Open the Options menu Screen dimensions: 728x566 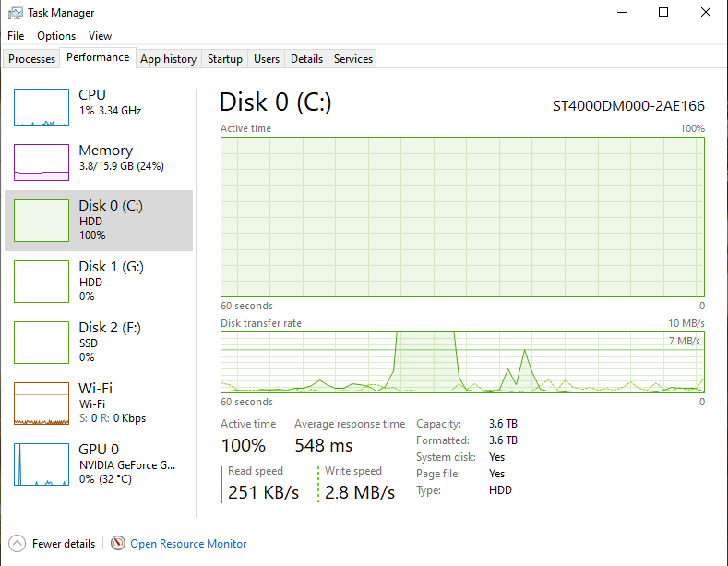56,36
